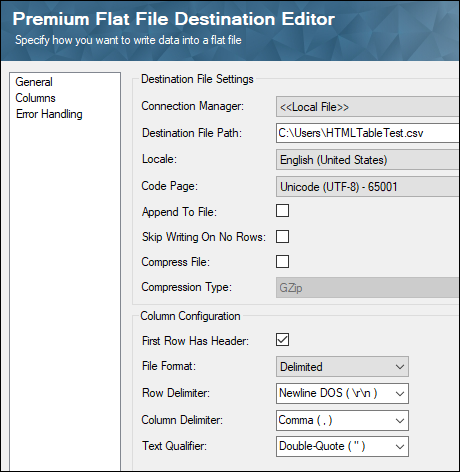Image resolution: width=460 pixels, height=472 pixels.
Task: Click the Double-Quote text qualifier value
Action: tap(322, 446)
